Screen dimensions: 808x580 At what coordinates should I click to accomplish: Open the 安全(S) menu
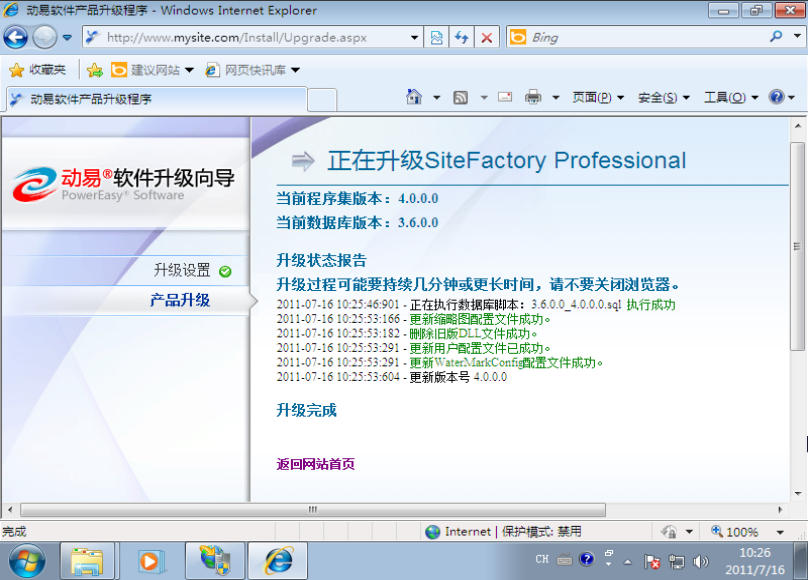pyautogui.click(x=664, y=97)
